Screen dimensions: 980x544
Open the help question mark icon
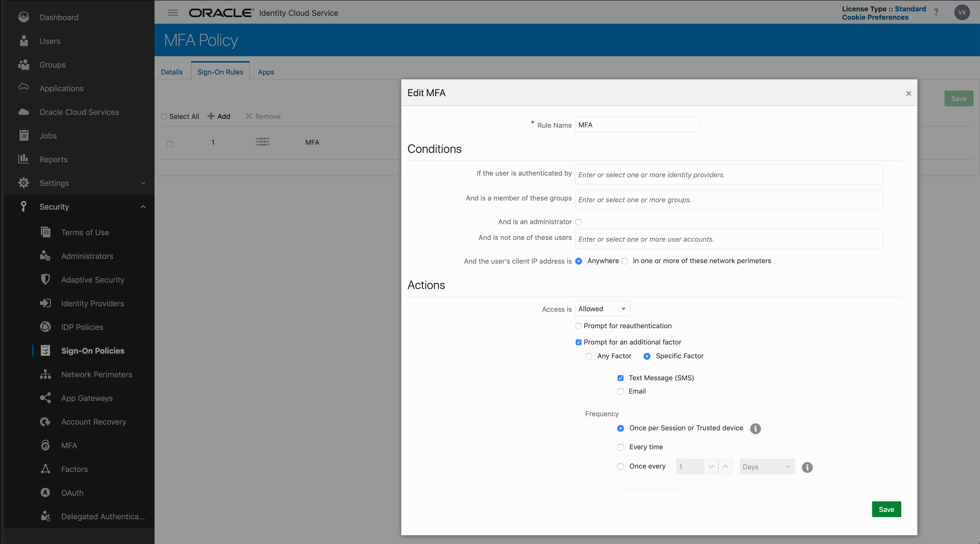point(936,13)
